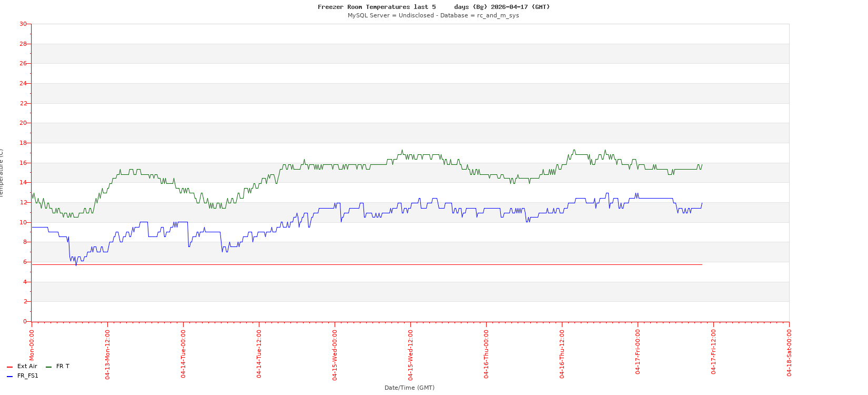Click the green FR T legend swatch
868x395 pixels.
point(48,367)
